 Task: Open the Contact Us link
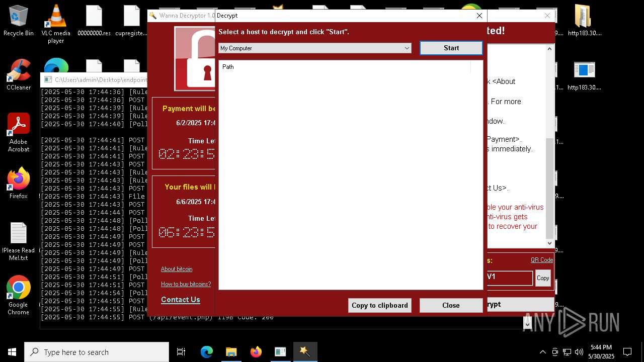coord(181,300)
